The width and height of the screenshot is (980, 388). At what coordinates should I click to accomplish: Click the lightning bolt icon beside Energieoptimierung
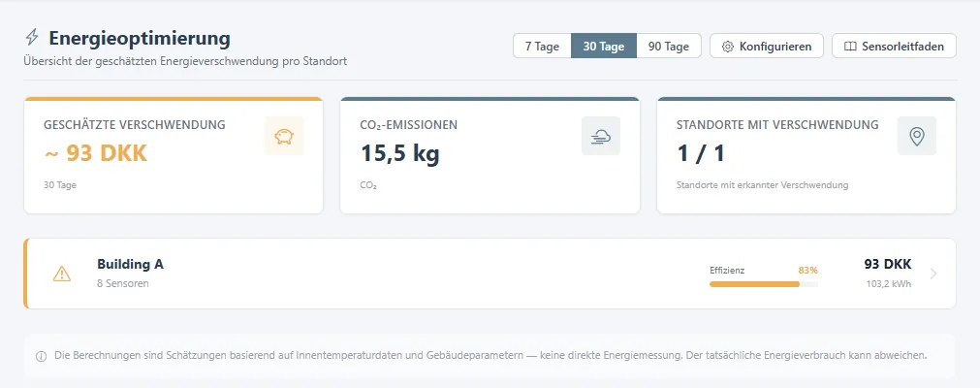pyautogui.click(x=31, y=38)
